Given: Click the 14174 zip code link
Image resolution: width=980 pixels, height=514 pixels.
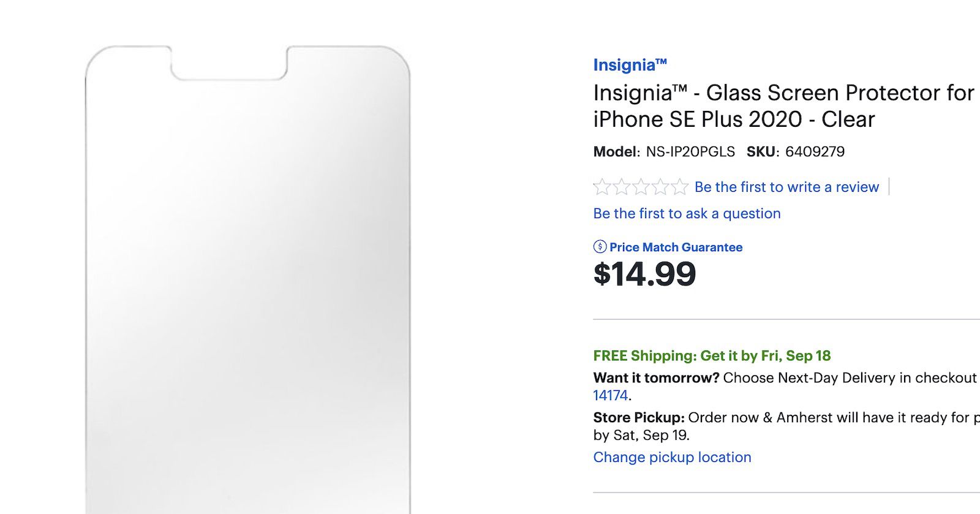Looking at the screenshot, I should pos(609,396).
